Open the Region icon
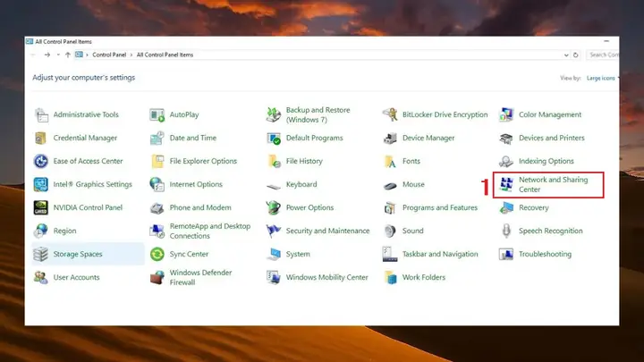The height and width of the screenshot is (362, 644). tap(41, 232)
